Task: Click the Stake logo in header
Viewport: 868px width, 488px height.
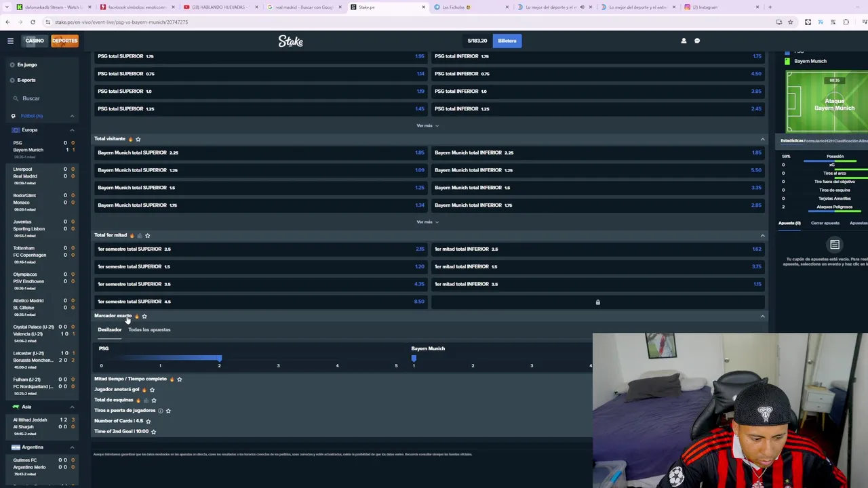Action: pyautogui.click(x=290, y=41)
